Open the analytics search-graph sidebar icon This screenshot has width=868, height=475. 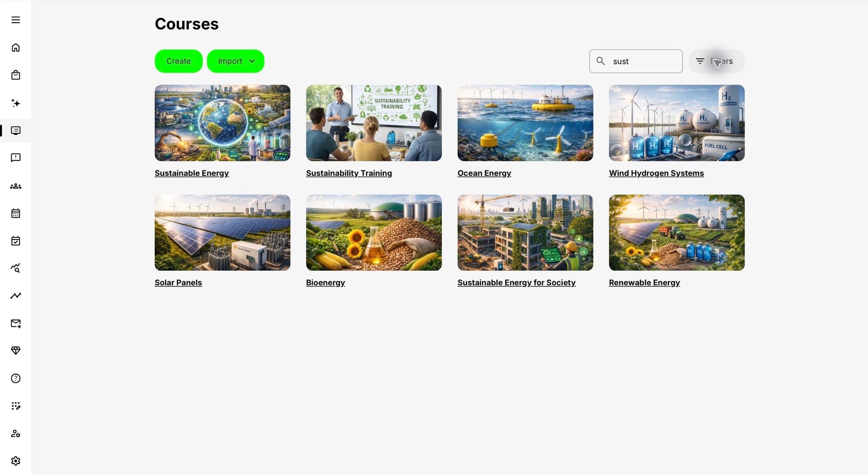(x=16, y=268)
